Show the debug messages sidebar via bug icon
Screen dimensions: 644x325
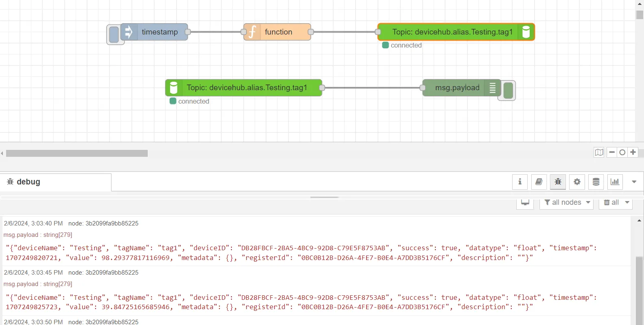[558, 182]
